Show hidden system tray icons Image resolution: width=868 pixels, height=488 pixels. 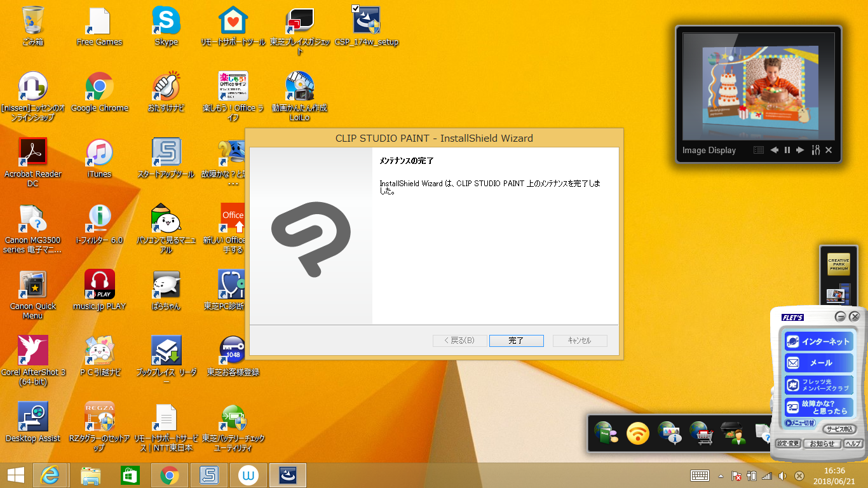pos(721,476)
